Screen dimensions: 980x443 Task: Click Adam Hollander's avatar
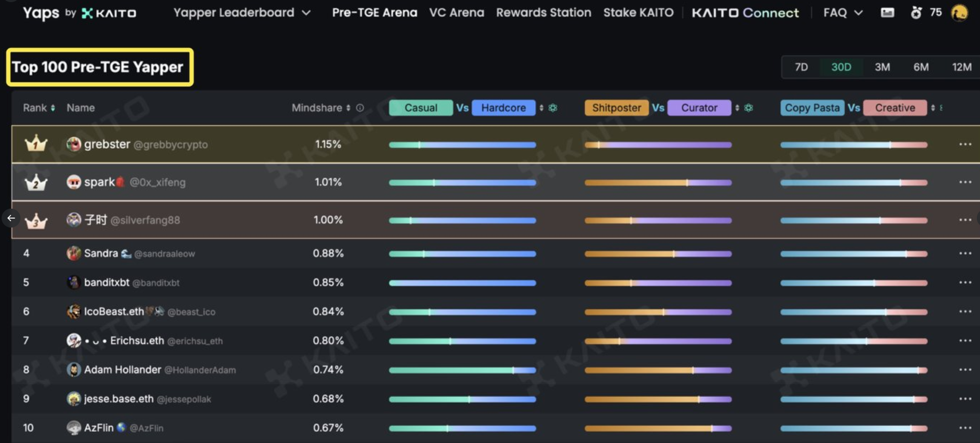[x=74, y=370]
